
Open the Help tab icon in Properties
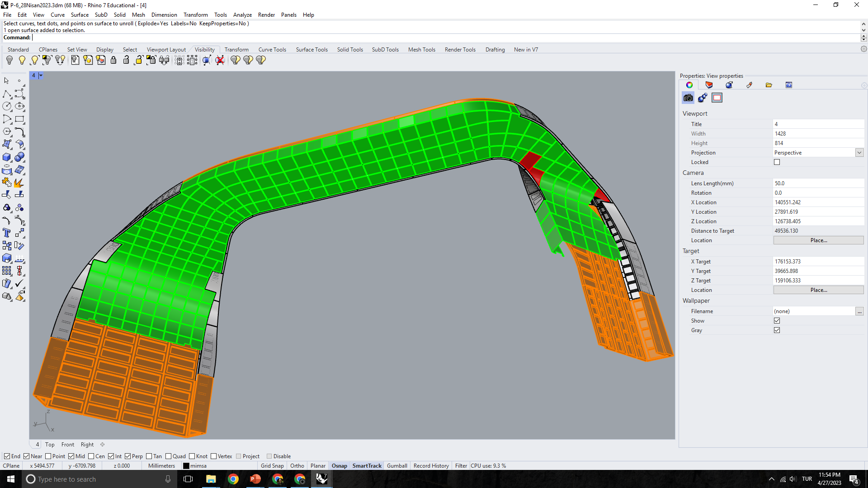click(x=789, y=85)
